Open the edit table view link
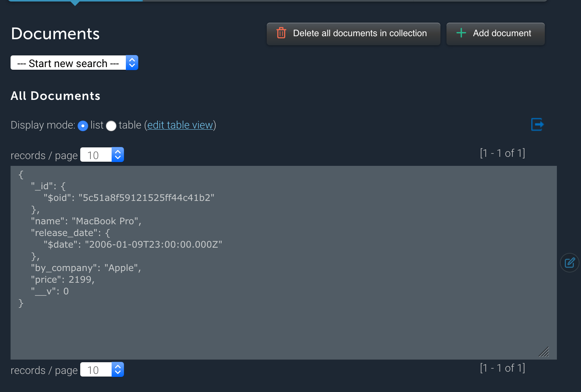The width and height of the screenshot is (581, 392). [x=180, y=125]
